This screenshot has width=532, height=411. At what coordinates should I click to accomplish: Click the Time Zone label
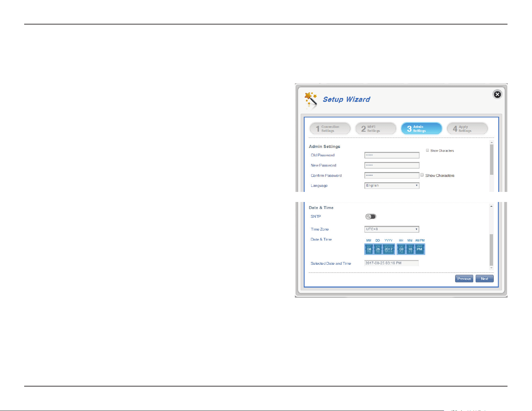(320, 229)
